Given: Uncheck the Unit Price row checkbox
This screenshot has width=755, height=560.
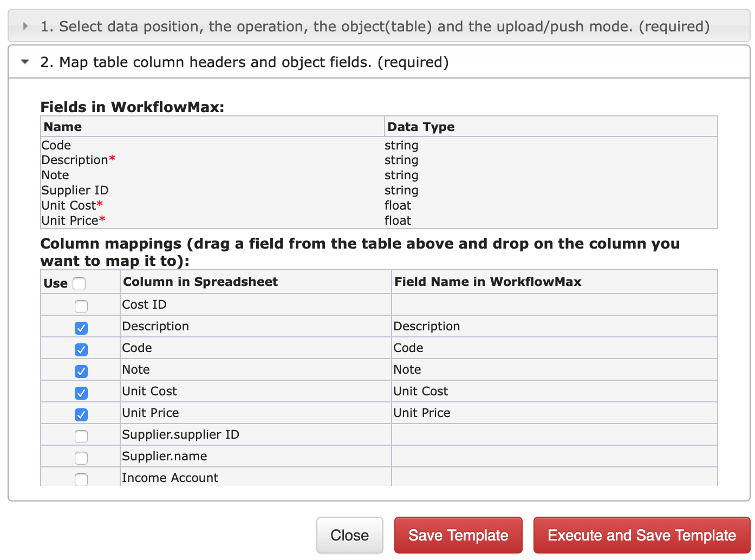Looking at the screenshot, I should [81, 414].
